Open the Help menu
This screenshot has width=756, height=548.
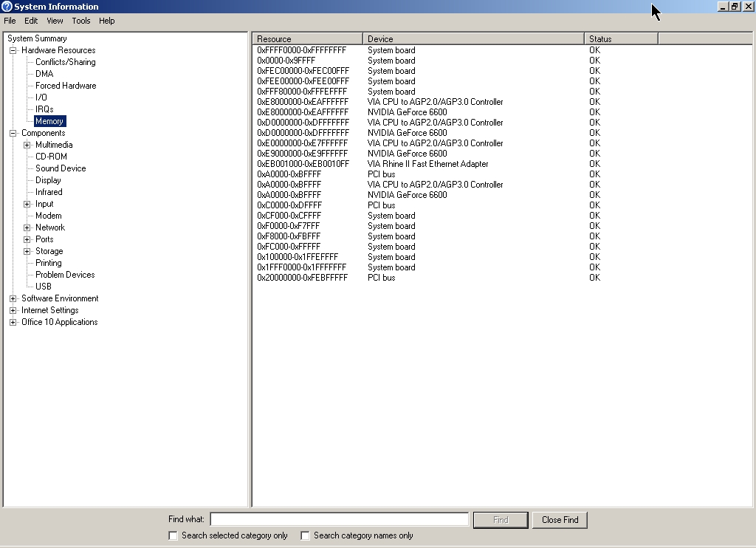106,21
